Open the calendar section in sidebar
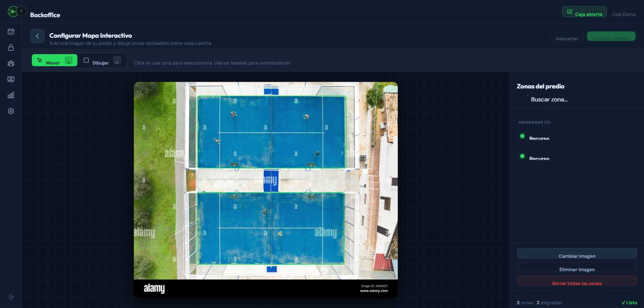 pos(11,31)
